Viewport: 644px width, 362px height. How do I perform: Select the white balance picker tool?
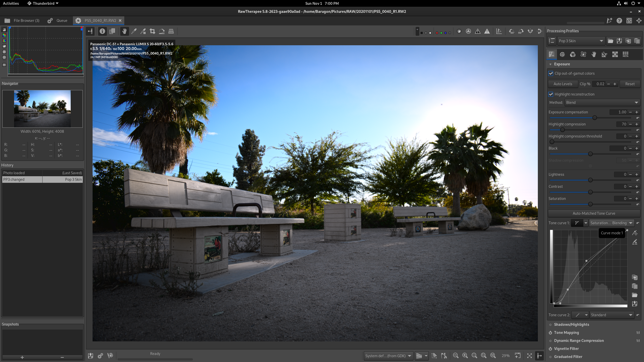coord(134,31)
